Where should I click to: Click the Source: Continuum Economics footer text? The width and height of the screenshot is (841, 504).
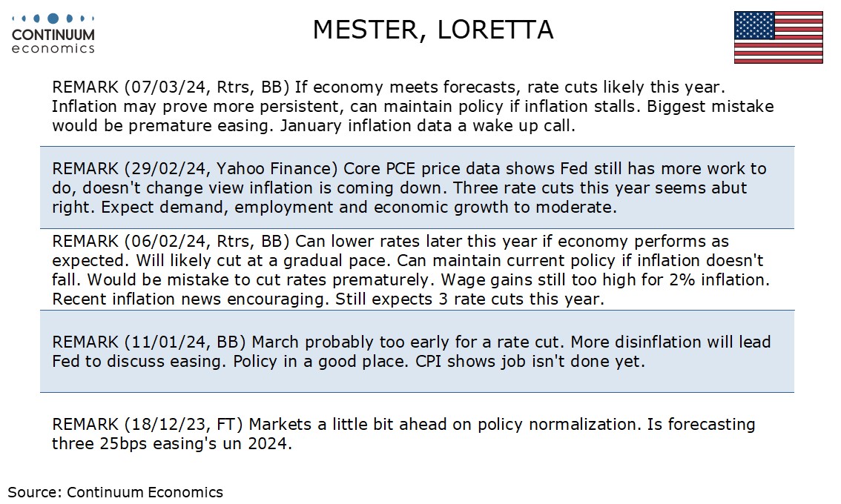coord(115,492)
